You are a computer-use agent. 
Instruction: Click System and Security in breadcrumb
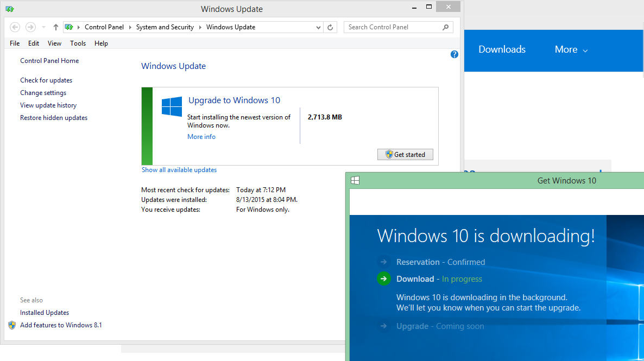(165, 27)
